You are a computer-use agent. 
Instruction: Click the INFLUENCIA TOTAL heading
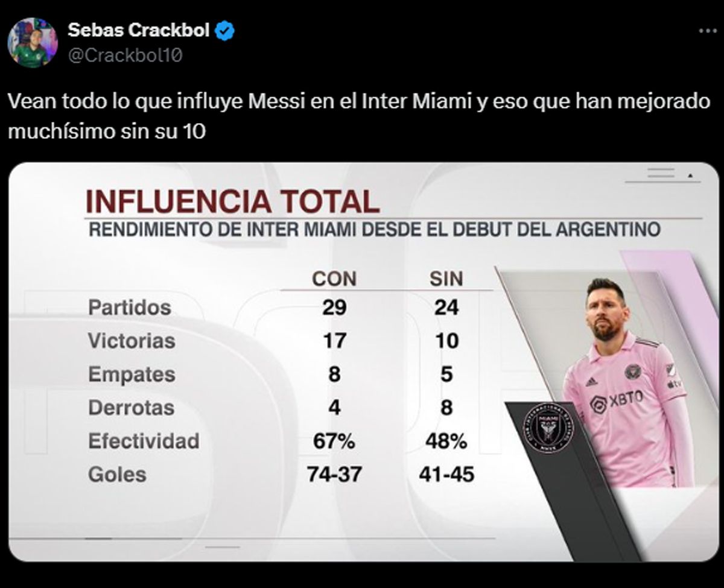[x=233, y=201]
